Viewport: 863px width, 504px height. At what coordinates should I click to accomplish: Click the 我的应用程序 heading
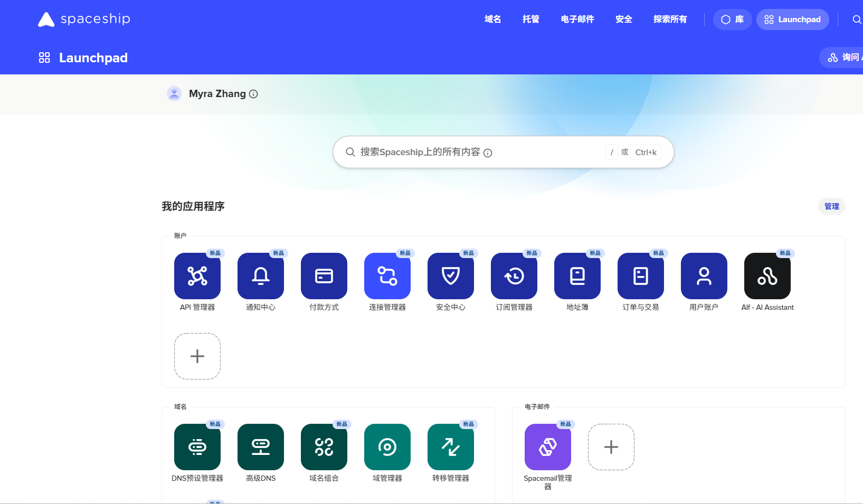(193, 206)
